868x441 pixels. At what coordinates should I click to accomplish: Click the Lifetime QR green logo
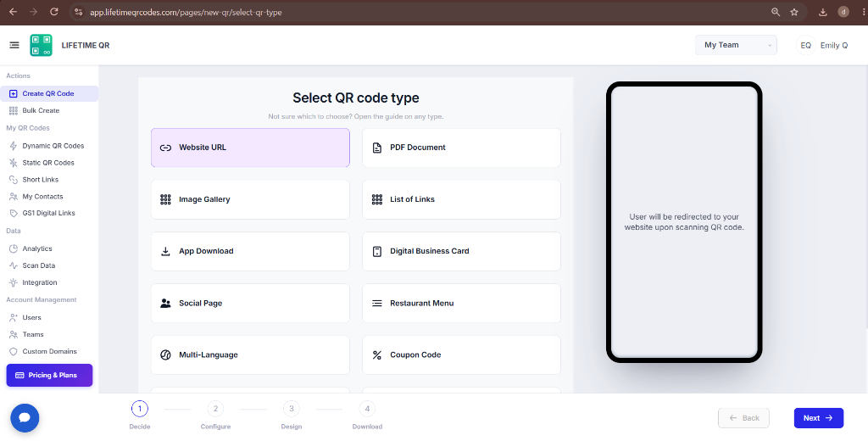(x=41, y=46)
